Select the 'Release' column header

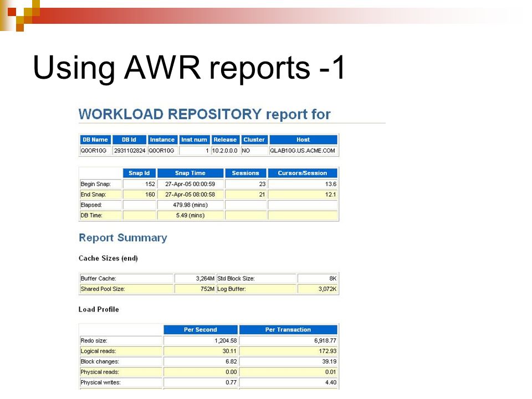225,140
